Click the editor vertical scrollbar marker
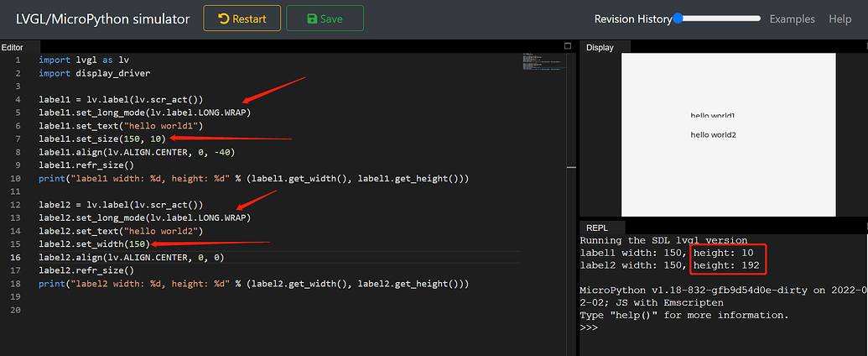 [570, 167]
